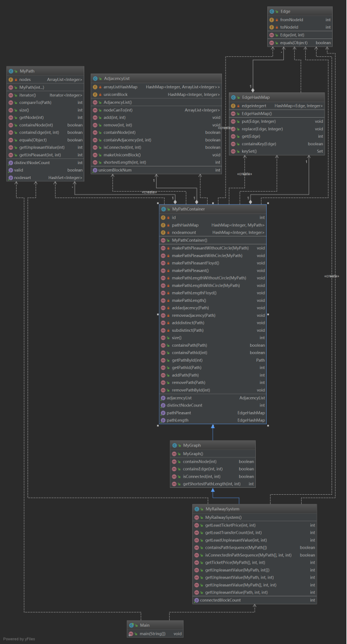The image size is (347, 644).
Task: Click the method icon beside Edge(int, int)
Action: click(272, 35)
